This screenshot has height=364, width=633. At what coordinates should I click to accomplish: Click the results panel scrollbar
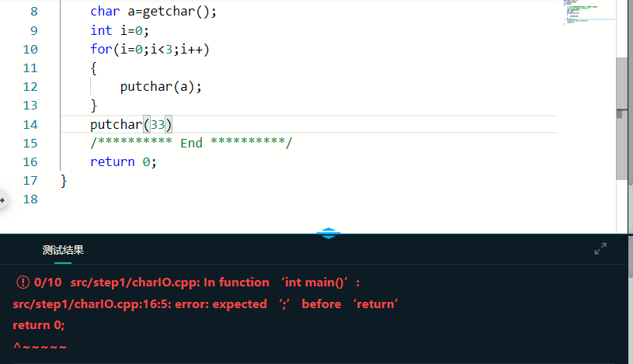[x=630, y=256]
